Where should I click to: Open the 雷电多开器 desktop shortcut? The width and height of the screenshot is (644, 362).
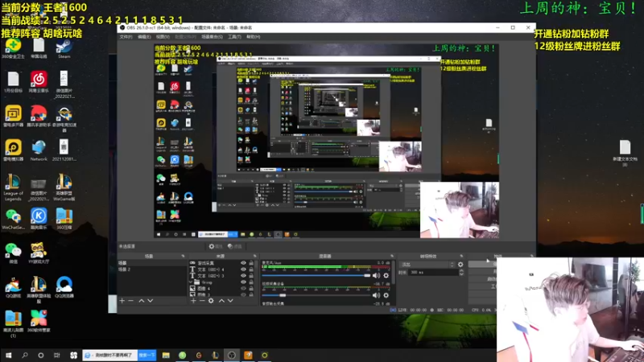(13, 116)
